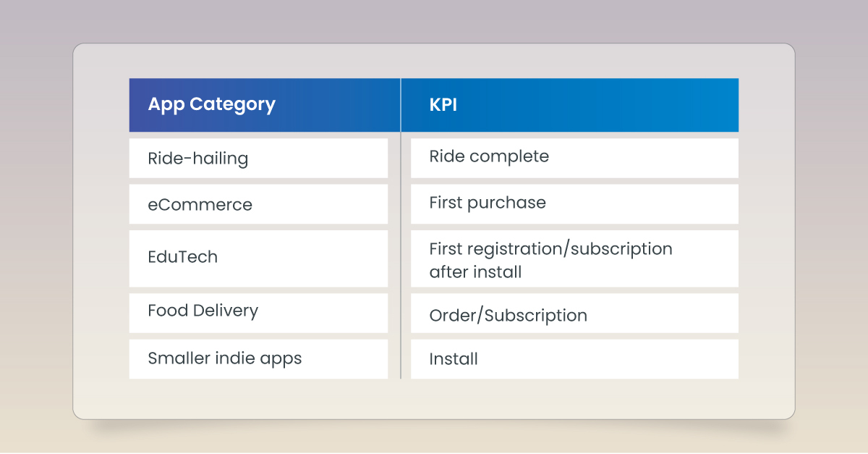Click the 'eCommerce' category cell
Image resolution: width=868 pixels, height=454 pixels.
[x=258, y=204]
